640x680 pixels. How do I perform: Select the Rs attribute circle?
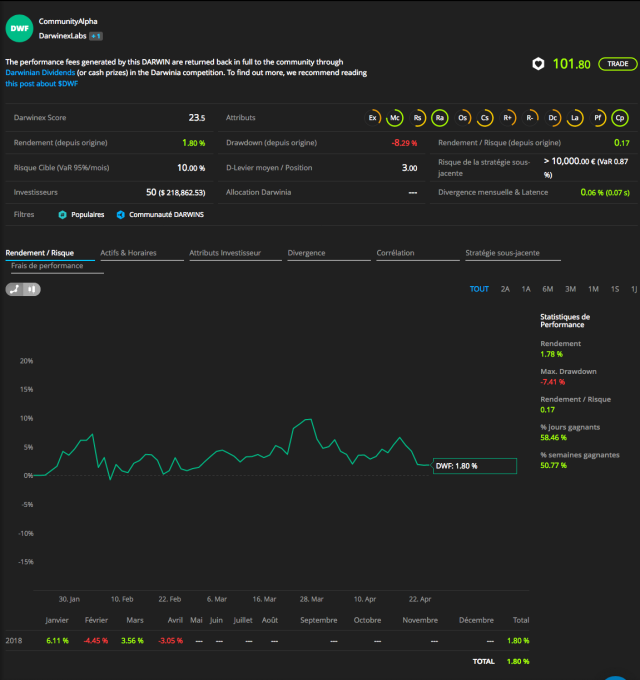tap(417, 118)
